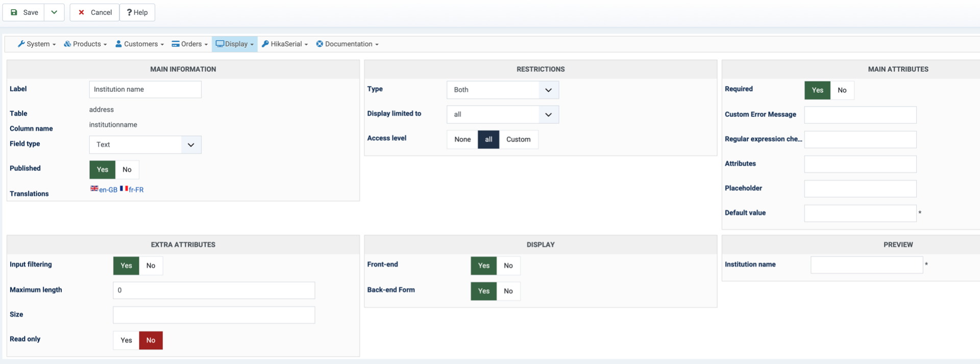Click the System wrench icon
The height and width of the screenshot is (364, 980).
[21, 44]
